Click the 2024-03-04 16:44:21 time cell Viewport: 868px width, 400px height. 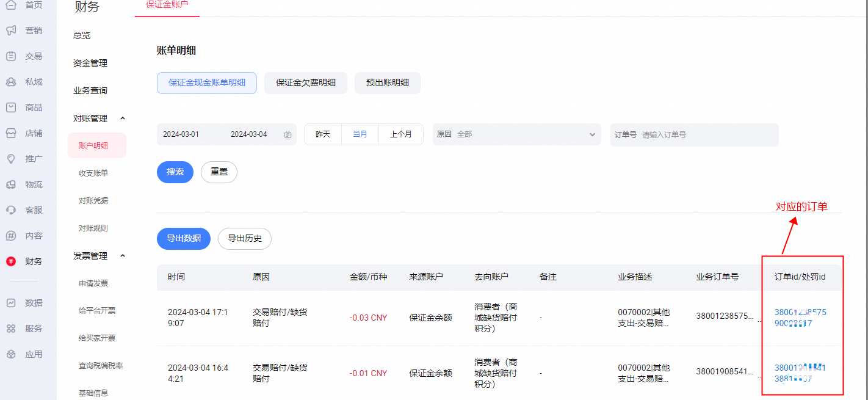pyautogui.click(x=198, y=373)
